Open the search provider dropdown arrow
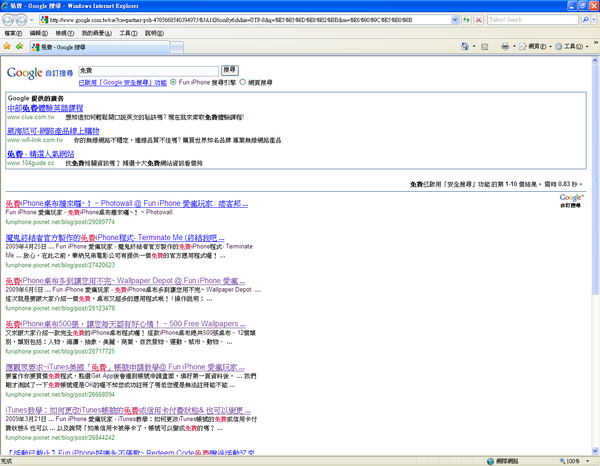Screen dimensions: 600x466 [594, 20]
